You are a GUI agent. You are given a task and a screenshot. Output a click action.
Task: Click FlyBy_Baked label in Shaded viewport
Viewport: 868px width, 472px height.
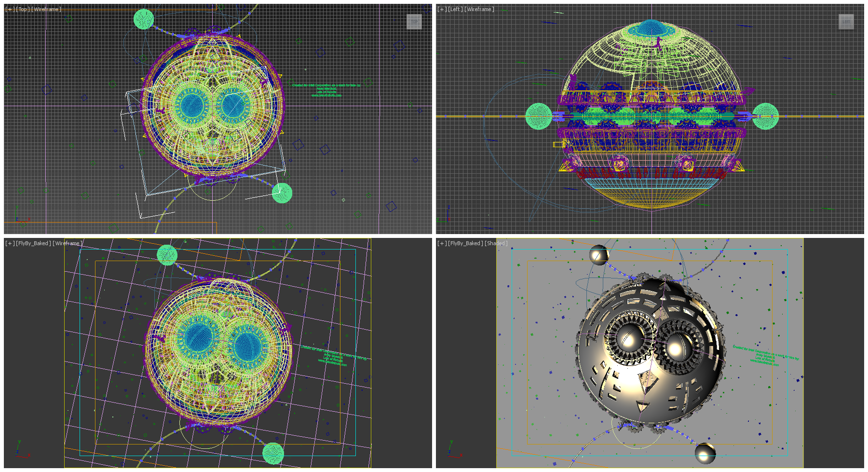point(465,243)
